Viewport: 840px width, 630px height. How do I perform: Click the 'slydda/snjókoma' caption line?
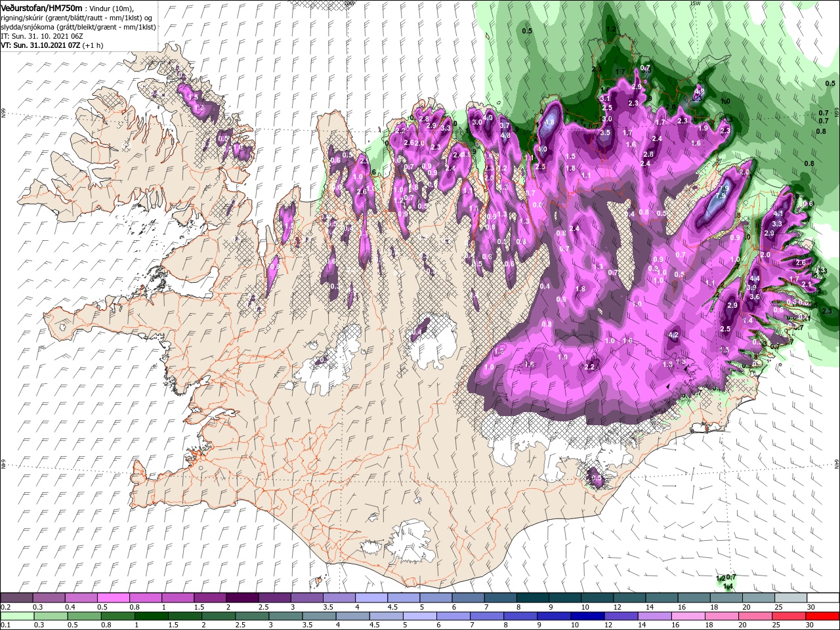pos(78,27)
